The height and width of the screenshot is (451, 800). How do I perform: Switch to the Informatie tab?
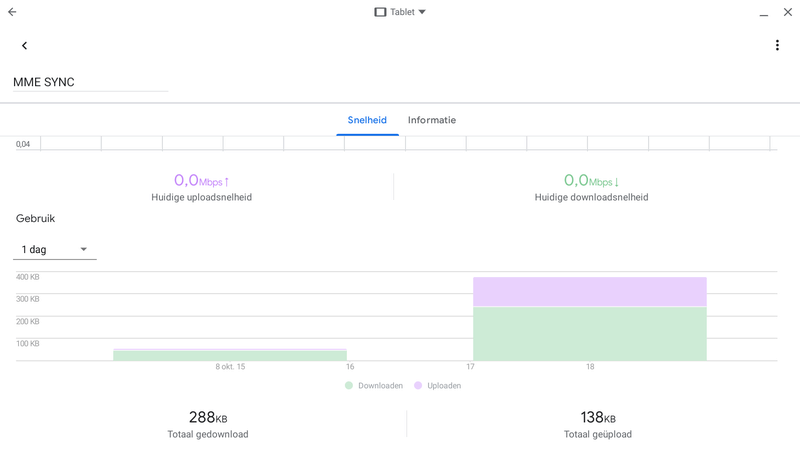click(432, 120)
